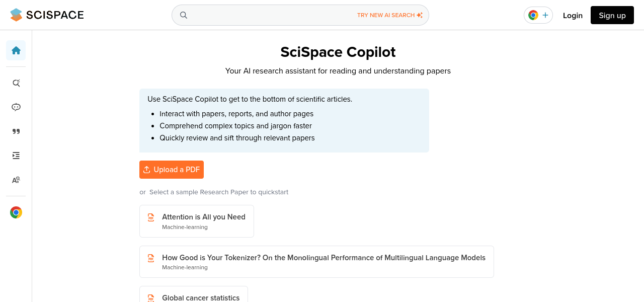Click the Upload a PDF button

[172, 170]
